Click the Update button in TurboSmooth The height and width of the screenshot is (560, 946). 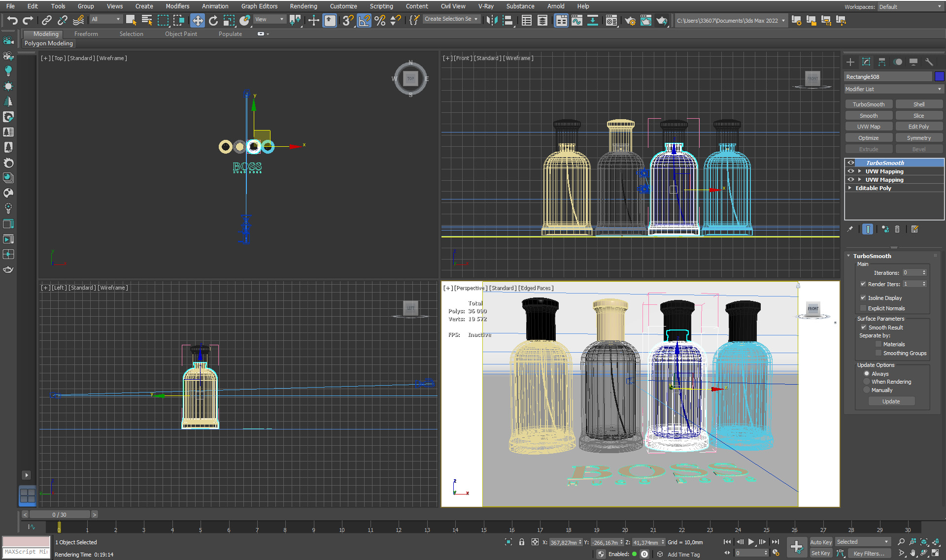tap(891, 401)
